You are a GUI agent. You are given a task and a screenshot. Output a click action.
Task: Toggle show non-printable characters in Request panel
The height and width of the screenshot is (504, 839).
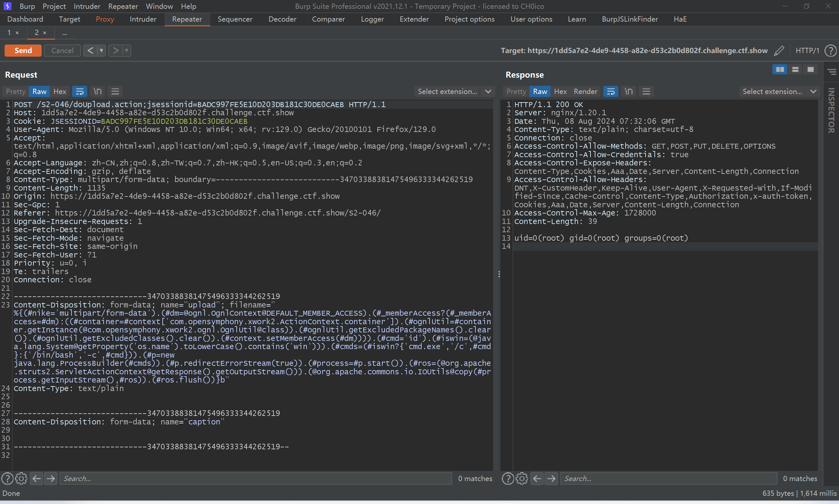pyautogui.click(x=98, y=91)
